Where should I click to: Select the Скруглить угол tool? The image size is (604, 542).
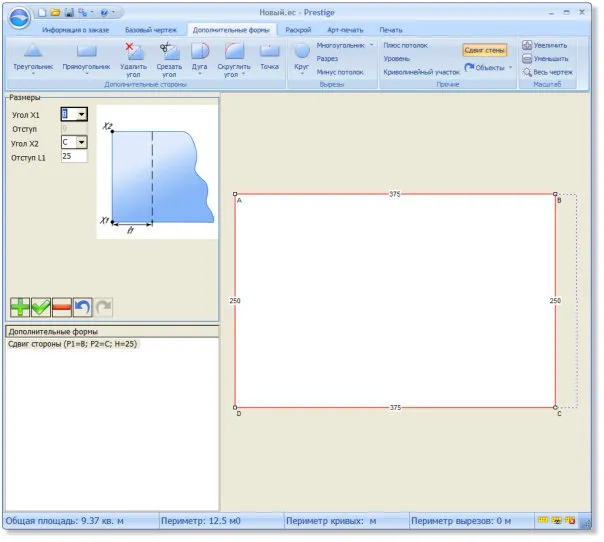(234, 59)
